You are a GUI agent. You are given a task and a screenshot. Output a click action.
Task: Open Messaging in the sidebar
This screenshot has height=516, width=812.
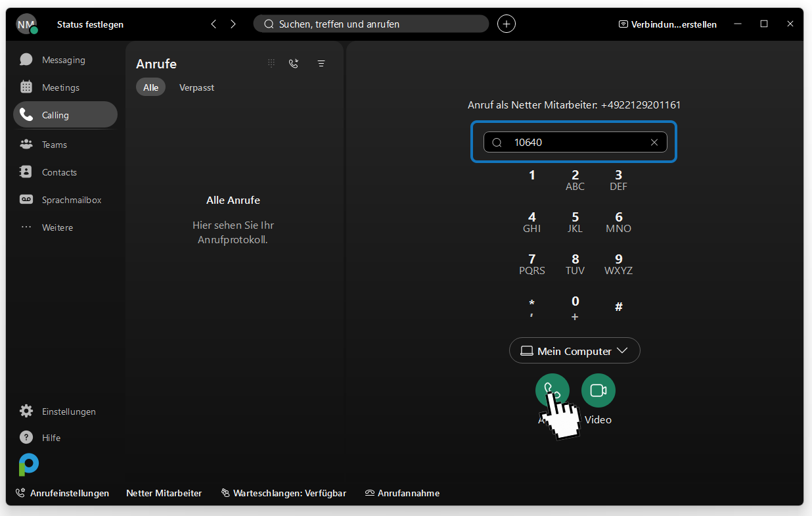point(64,60)
